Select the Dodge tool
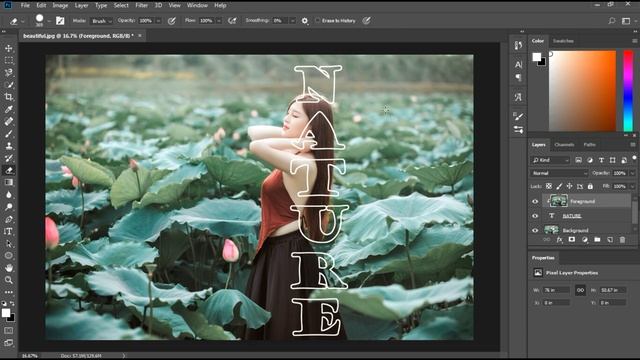Screen dimensions: 640x360 (x=9, y=207)
